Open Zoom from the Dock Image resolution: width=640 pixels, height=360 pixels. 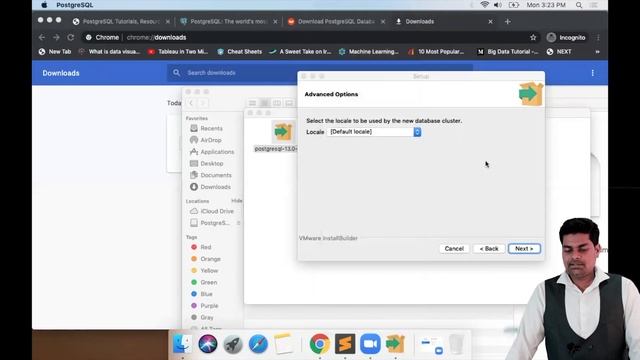pyautogui.click(x=370, y=344)
